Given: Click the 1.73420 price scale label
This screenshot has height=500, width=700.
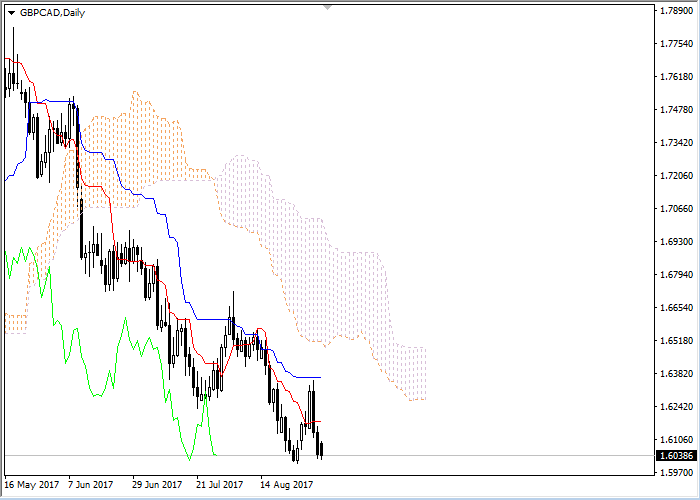Looking at the screenshot, I should (x=677, y=142).
